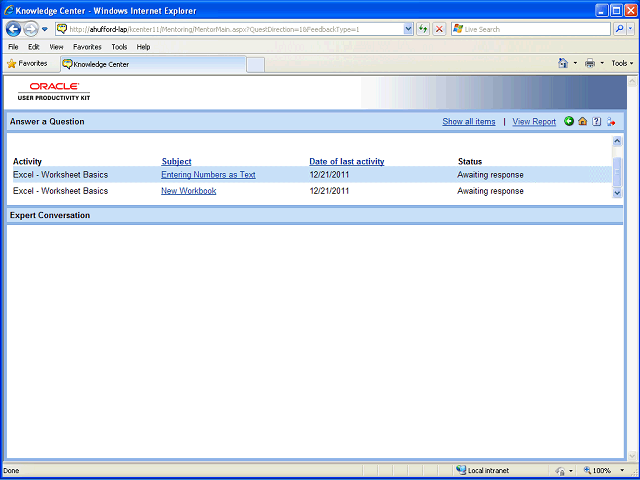Refresh the page with the green arrows icon
The width and height of the screenshot is (640, 480).
[423, 29]
